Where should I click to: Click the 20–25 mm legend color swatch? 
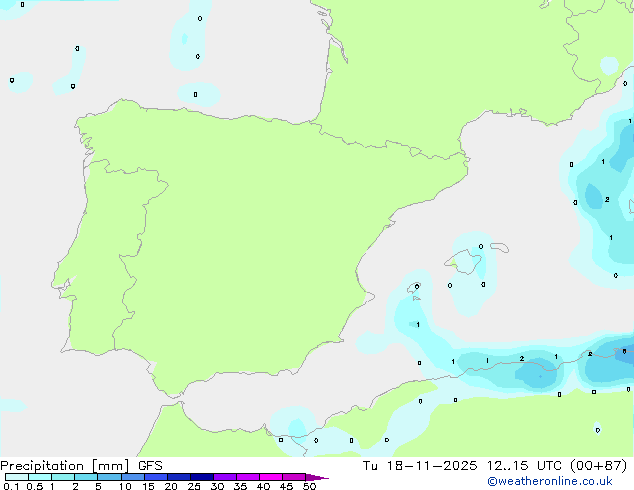179,477
